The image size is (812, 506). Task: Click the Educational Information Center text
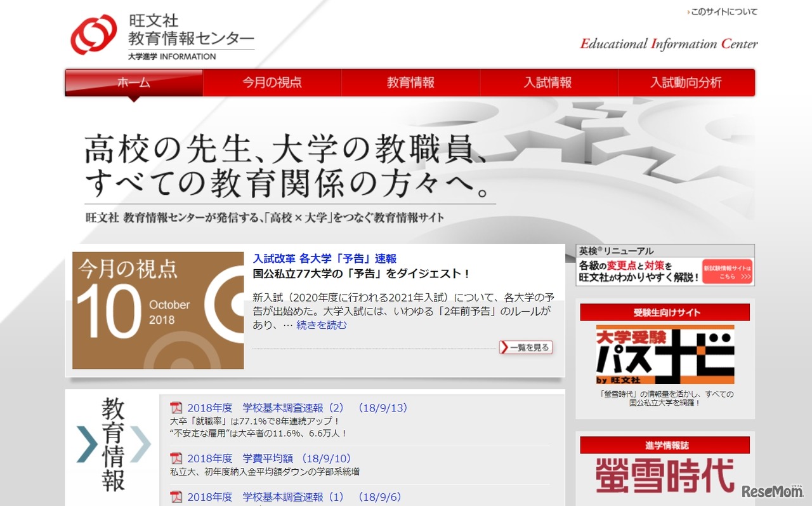click(x=669, y=44)
